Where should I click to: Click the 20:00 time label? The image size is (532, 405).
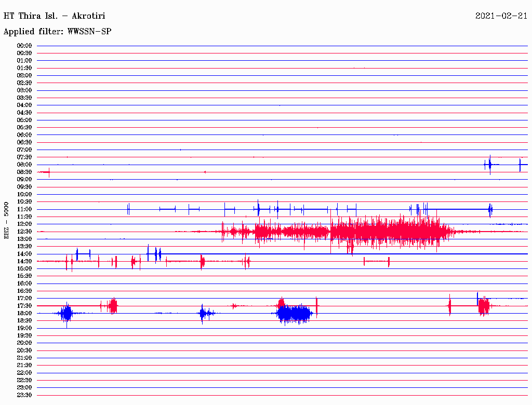coord(24,343)
